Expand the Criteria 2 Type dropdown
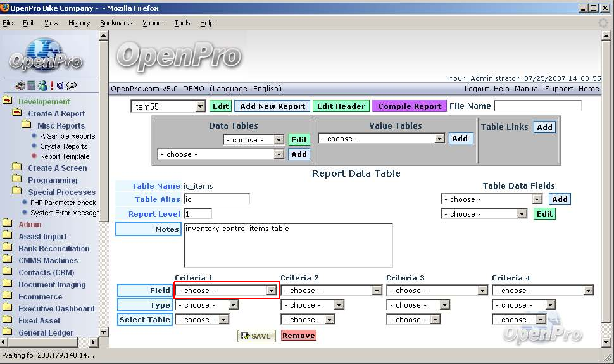This screenshot has width=614, height=364. click(x=313, y=305)
